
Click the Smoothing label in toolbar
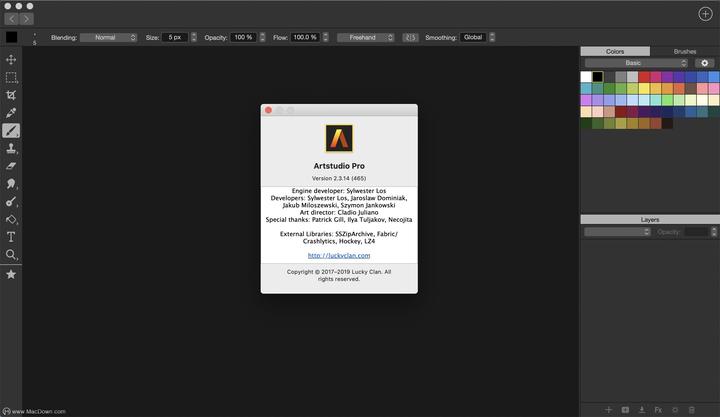(x=441, y=38)
